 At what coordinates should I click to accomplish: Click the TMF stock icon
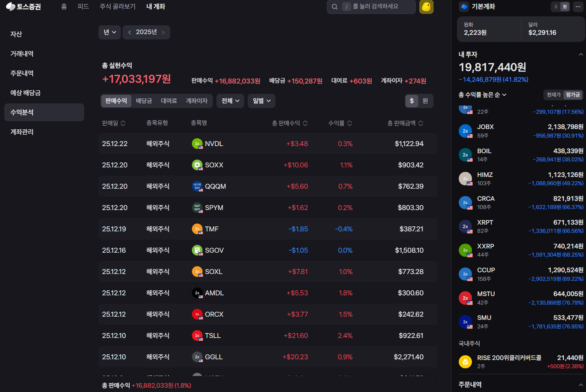point(197,229)
